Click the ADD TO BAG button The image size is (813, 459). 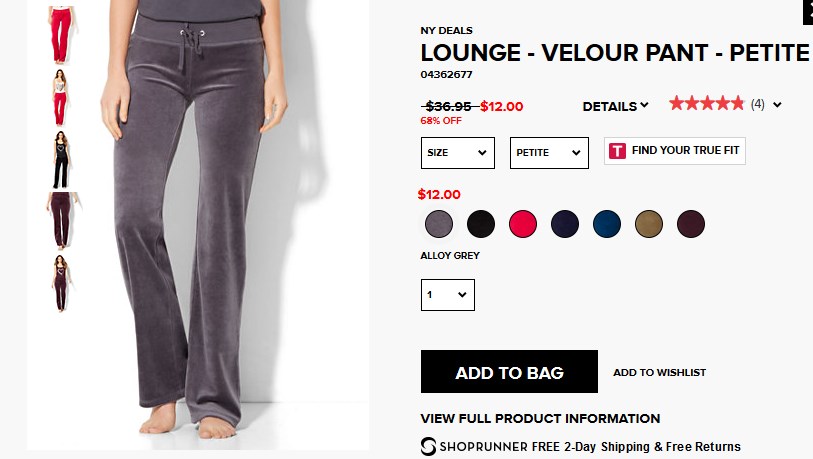tap(509, 371)
